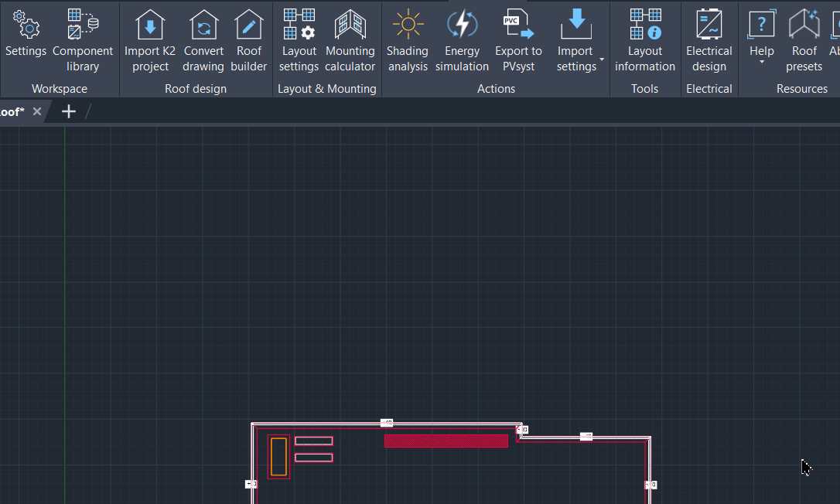
Task: Click the right roof edge dimension label
Action: click(651, 485)
